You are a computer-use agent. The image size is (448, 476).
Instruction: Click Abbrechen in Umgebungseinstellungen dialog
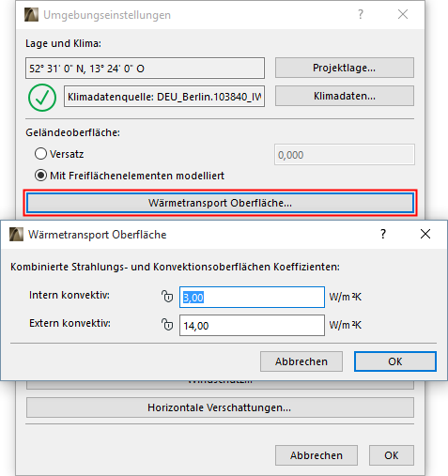click(317, 455)
